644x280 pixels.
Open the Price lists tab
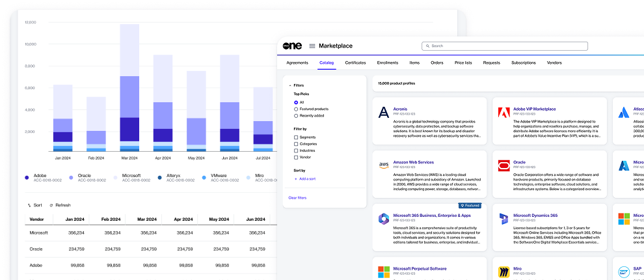(x=463, y=63)
